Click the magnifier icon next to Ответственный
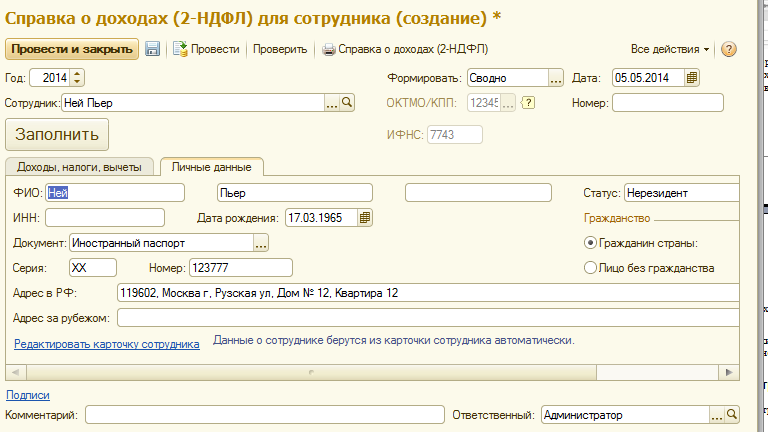The image size is (768, 432). 732,414
